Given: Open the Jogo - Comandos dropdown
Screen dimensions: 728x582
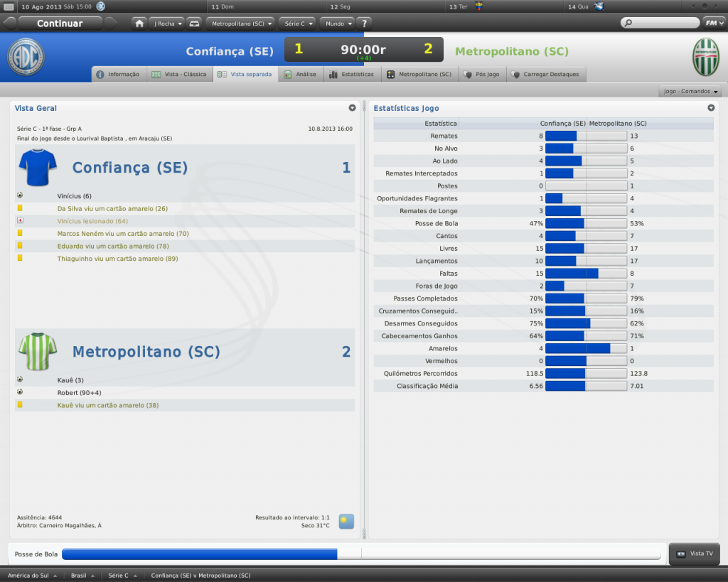Looking at the screenshot, I should click(x=691, y=92).
